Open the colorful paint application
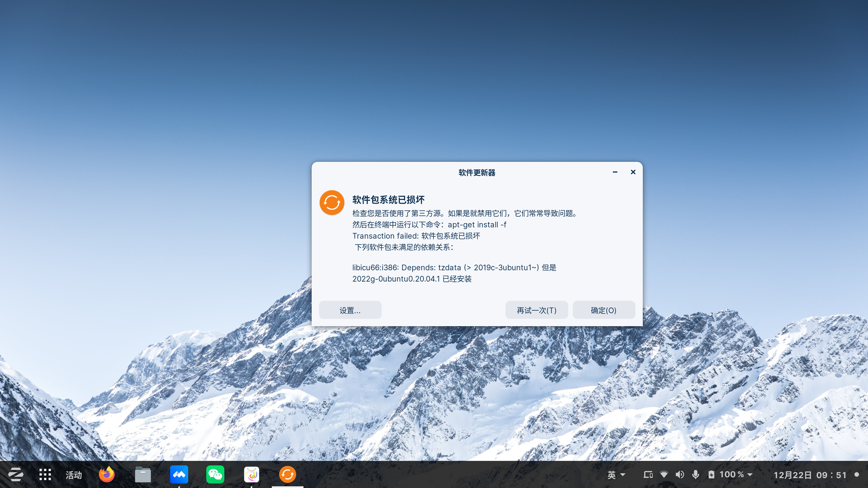Viewport: 868px width, 488px height. [252, 474]
